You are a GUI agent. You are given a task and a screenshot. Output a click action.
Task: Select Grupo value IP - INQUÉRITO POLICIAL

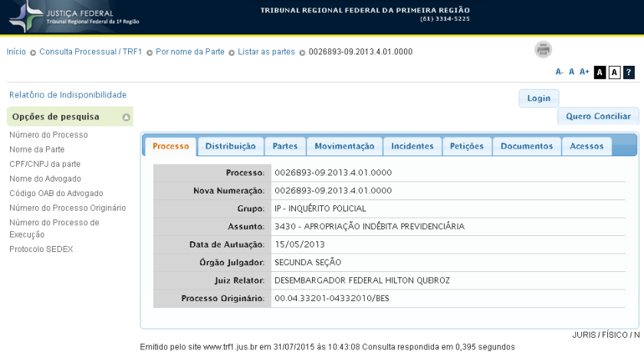click(x=320, y=209)
